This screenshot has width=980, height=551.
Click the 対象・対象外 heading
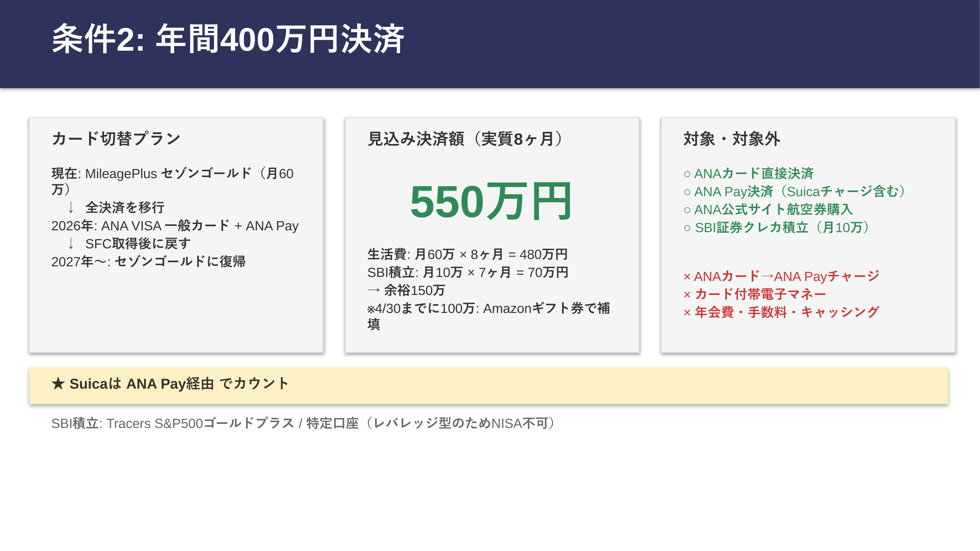coord(731,138)
